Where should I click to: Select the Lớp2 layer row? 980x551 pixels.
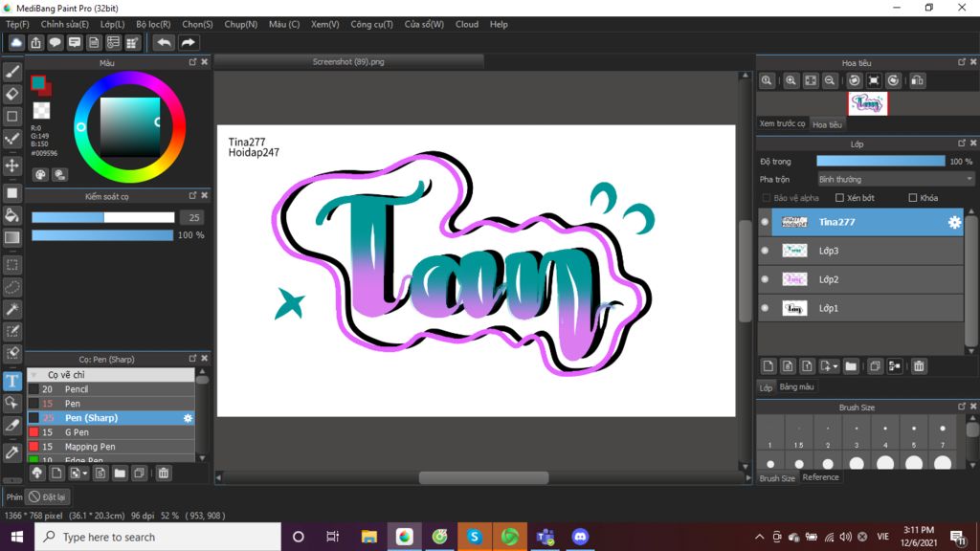867,279
